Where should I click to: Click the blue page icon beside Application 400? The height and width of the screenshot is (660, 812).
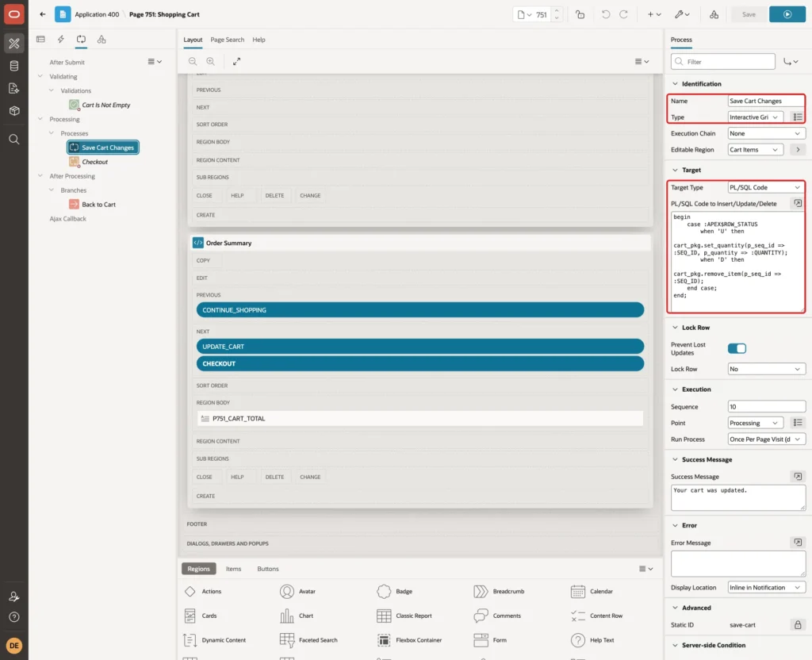point(63,14)
